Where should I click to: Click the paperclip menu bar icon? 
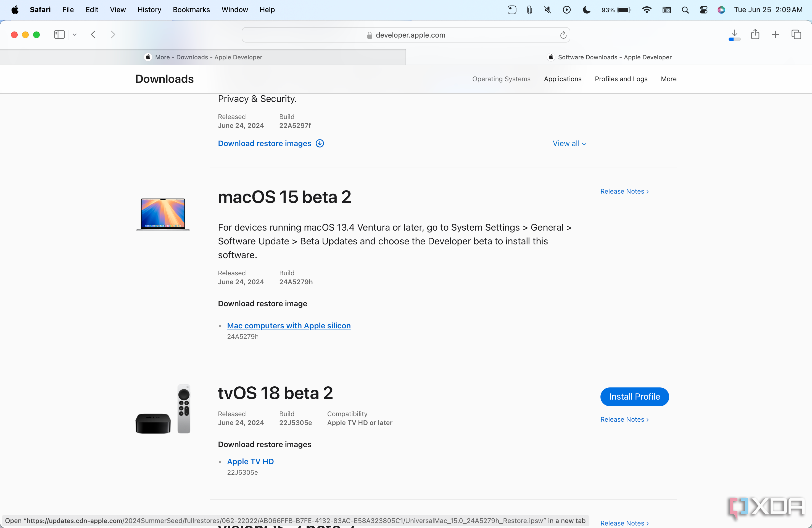pyautogui.click(x=529, y=10)
